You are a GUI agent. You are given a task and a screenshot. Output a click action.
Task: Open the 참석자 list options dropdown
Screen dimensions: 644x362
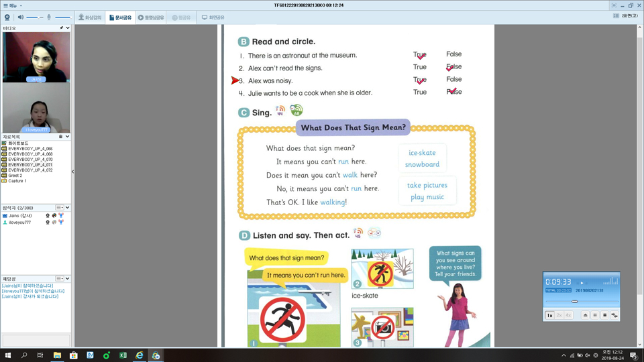[60, 208]
